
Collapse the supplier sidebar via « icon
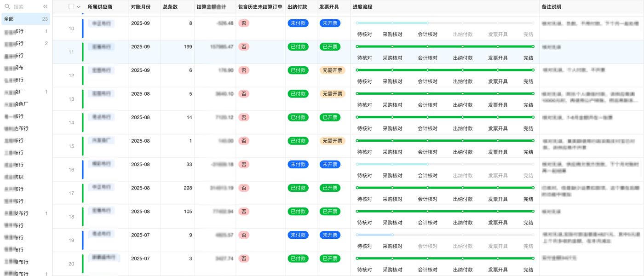45,6
